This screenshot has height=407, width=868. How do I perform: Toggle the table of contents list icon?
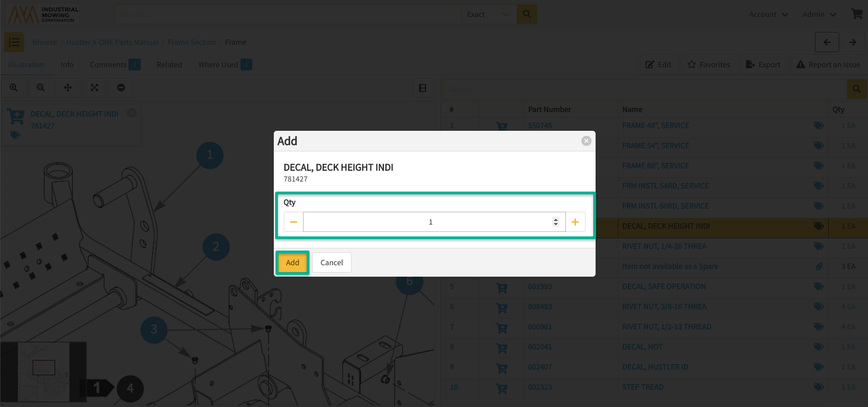pyautogui.click(x=14, y=42)
